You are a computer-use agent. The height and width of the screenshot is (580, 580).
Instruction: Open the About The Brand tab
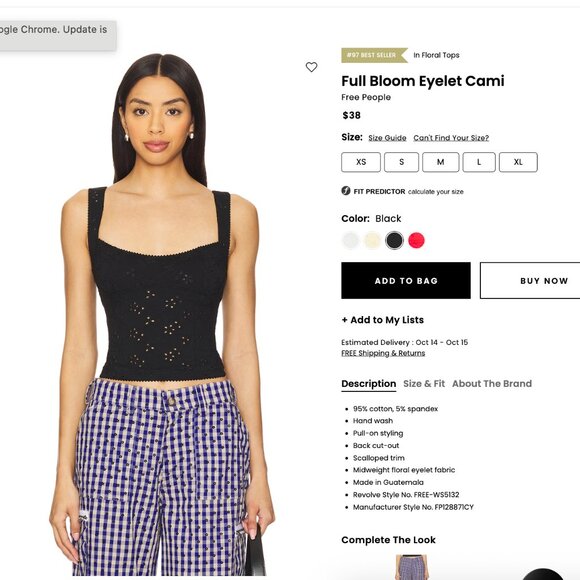pos(492,384)
